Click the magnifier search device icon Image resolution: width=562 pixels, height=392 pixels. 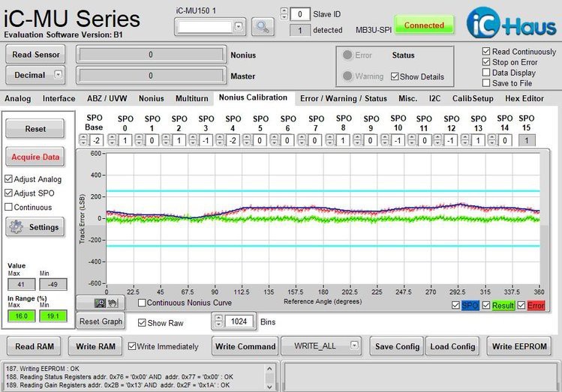click(261, 26)
